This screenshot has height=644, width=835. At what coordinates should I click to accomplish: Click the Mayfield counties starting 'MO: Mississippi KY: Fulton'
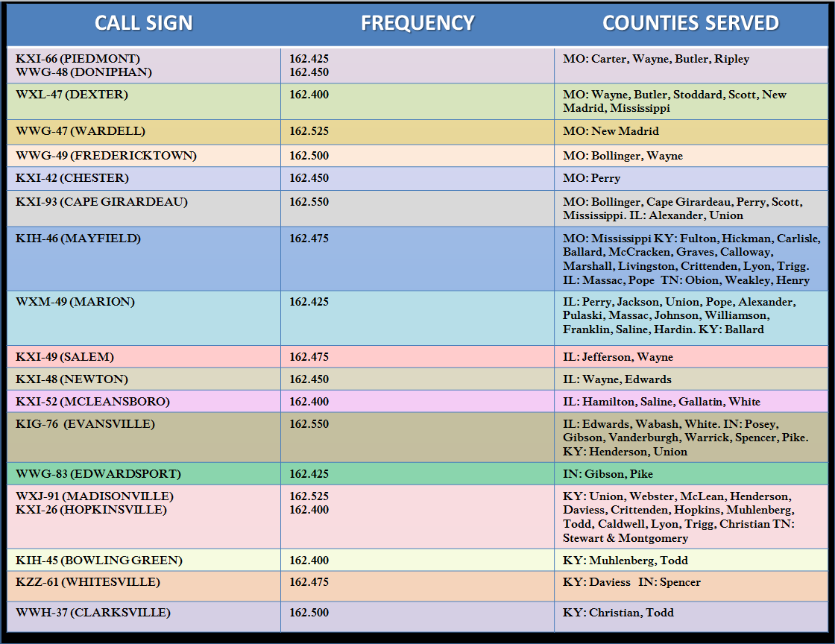pos(692,259)
